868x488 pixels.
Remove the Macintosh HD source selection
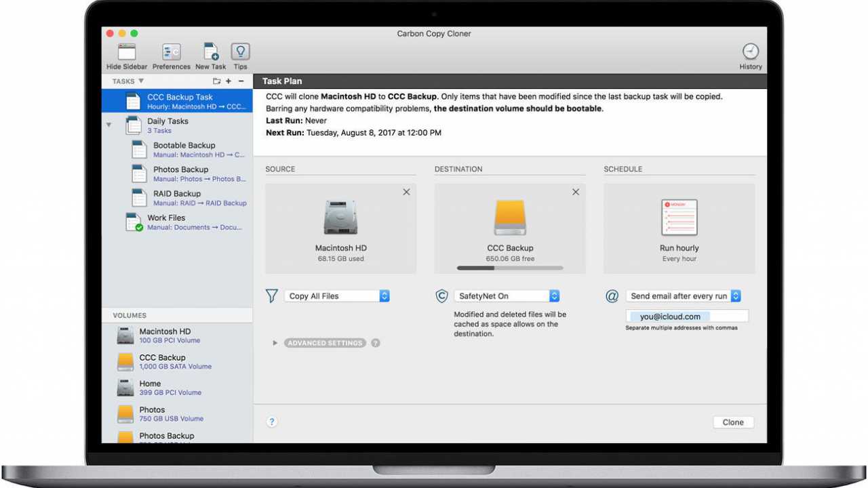click(x=406, y=192)
